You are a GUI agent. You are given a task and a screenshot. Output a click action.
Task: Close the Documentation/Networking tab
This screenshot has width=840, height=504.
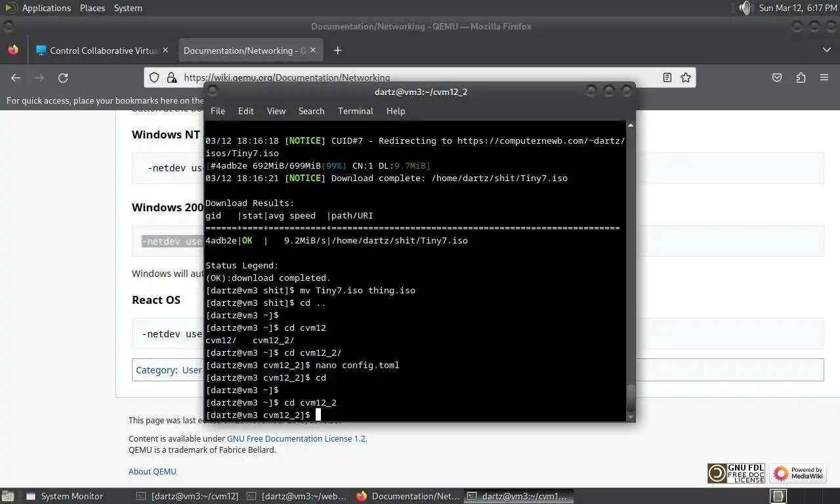[x=313, y=50]
